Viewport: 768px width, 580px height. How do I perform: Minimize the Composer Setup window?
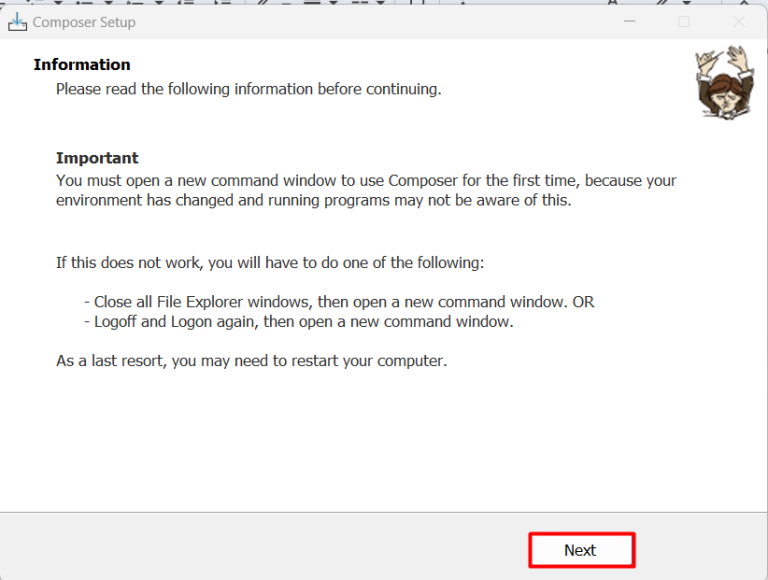coord(629,21)
